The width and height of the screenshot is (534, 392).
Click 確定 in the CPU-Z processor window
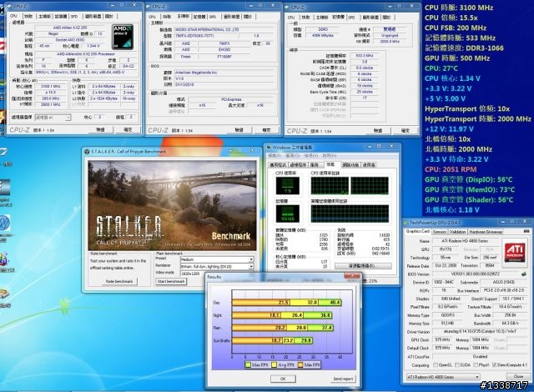point(128,129)
